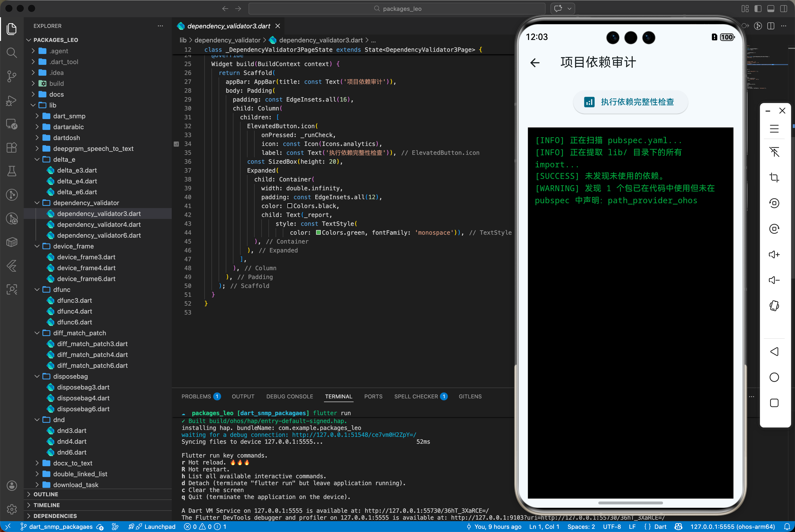Switch to the DEBUG CONSOLE tab
The image size is (795, 532).
(x=289, y=396)
